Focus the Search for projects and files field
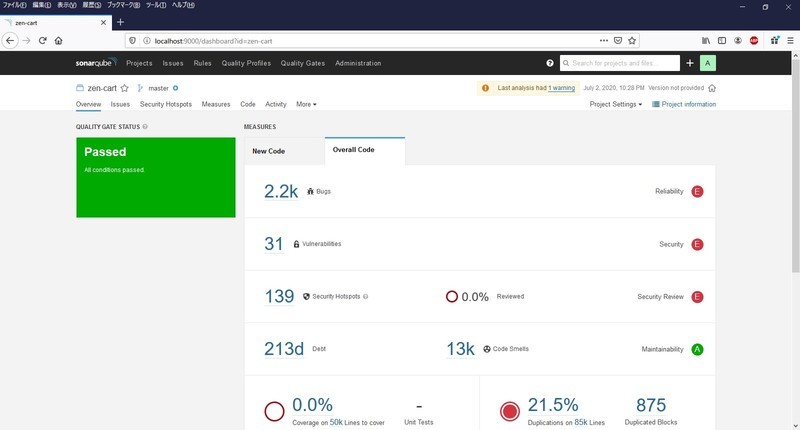The height and width of the screenshot is (430, 800). pyautogui.click(x=620, y=63)
